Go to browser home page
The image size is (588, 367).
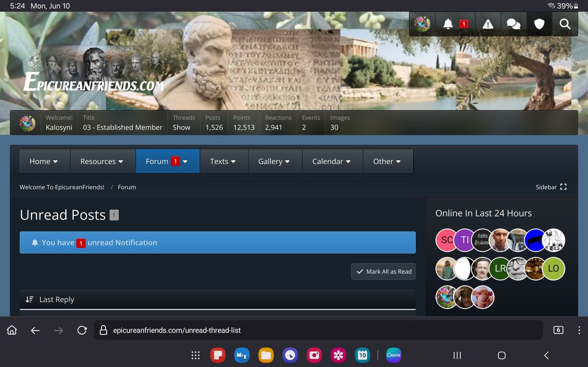12,330
